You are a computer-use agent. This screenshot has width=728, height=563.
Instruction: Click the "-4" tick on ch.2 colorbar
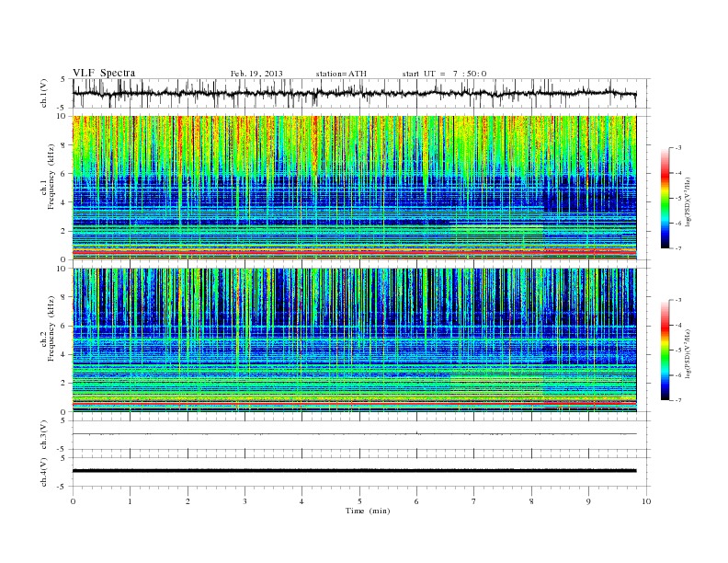[x=677, y=325]
